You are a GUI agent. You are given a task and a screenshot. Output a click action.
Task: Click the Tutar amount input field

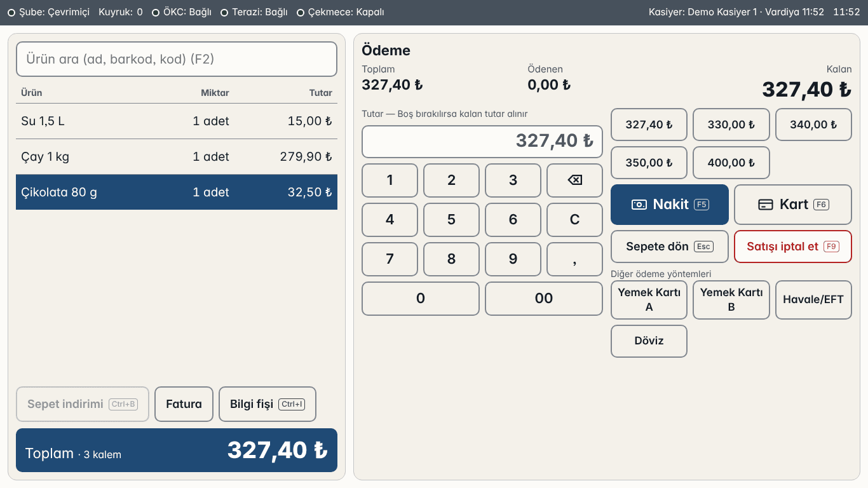click(482, 141)
